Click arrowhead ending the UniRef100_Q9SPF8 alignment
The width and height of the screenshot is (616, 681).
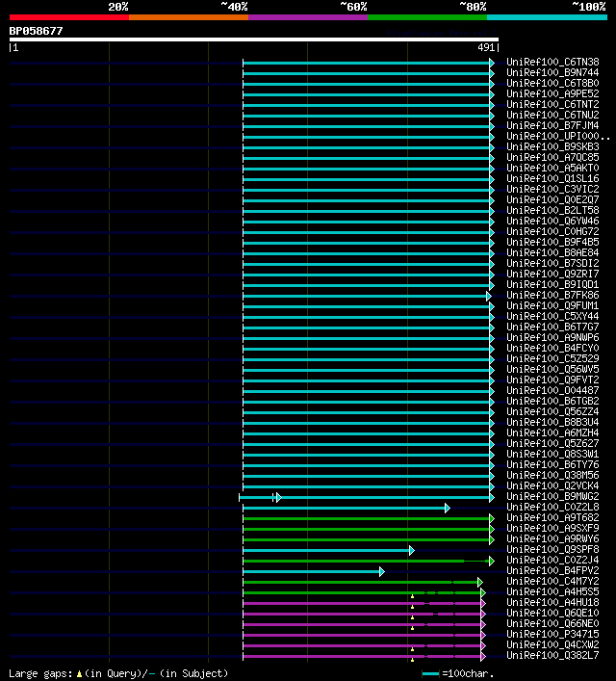(x=412, y=551)
